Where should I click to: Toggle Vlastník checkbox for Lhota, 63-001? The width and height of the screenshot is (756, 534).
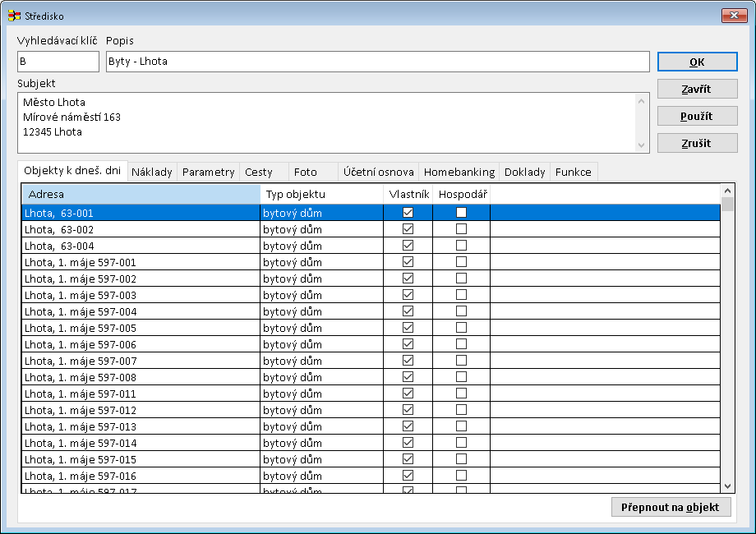click(x=408, y=213)
